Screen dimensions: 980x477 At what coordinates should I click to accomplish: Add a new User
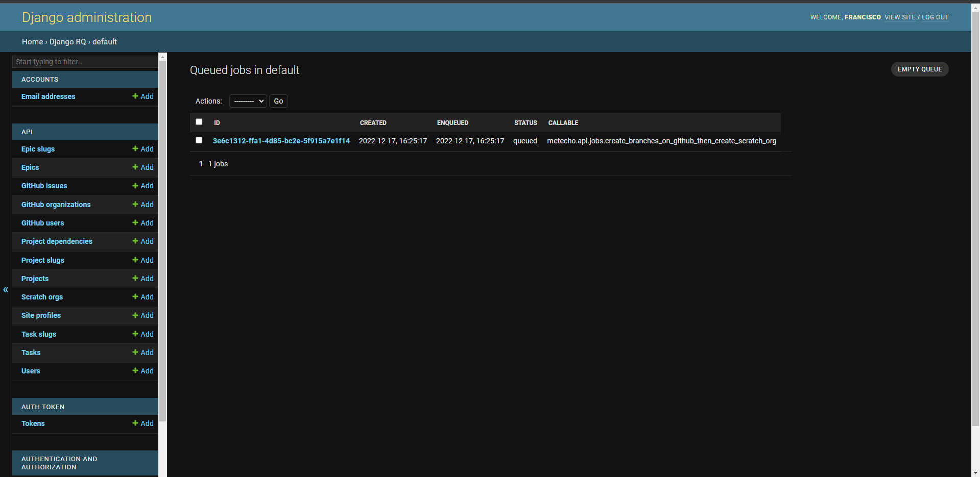[x=143, y=371]
